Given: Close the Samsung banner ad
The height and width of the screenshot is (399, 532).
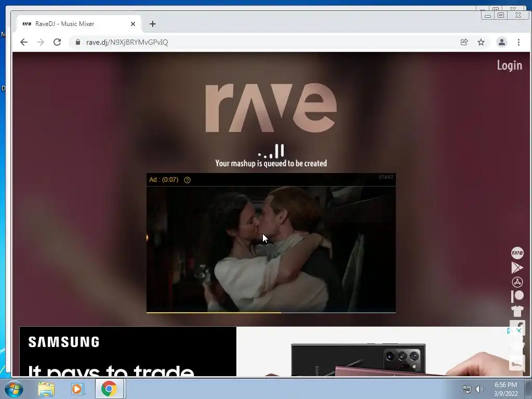Looking at the screenshot, I should (519, 330).
